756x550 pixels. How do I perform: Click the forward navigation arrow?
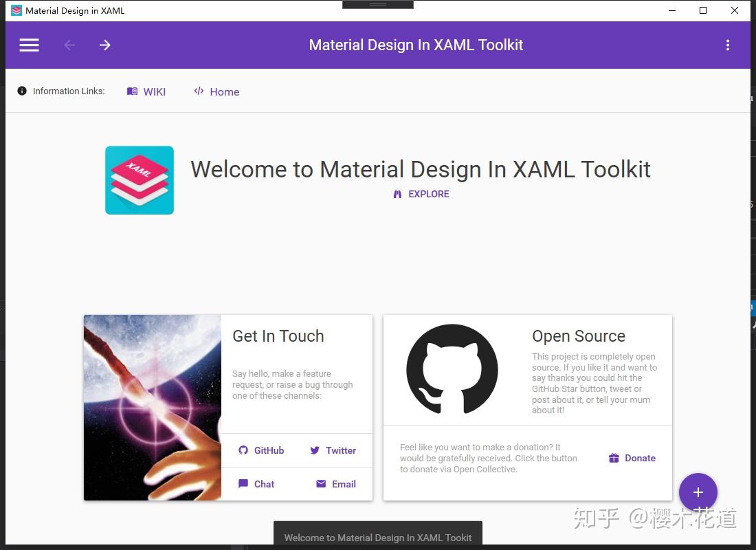104,45
